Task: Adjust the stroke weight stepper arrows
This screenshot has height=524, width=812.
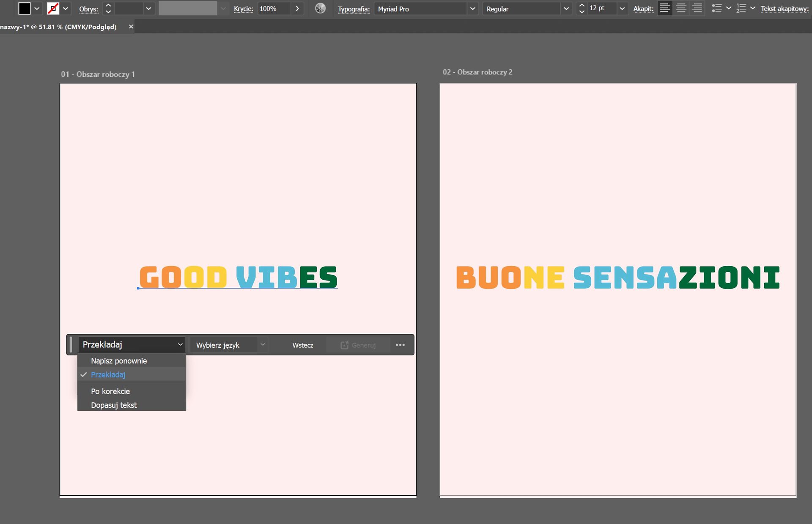Action: coord(108,8)
